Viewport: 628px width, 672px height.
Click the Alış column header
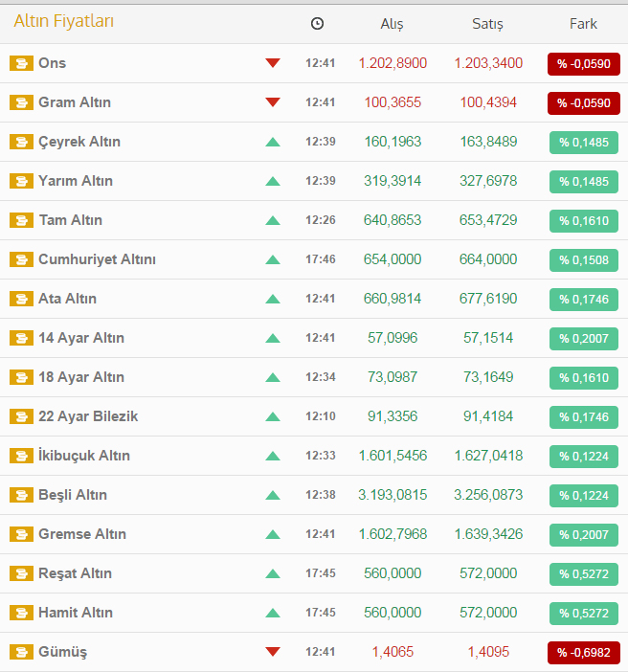pyautogui.click(x=392, y=24)
